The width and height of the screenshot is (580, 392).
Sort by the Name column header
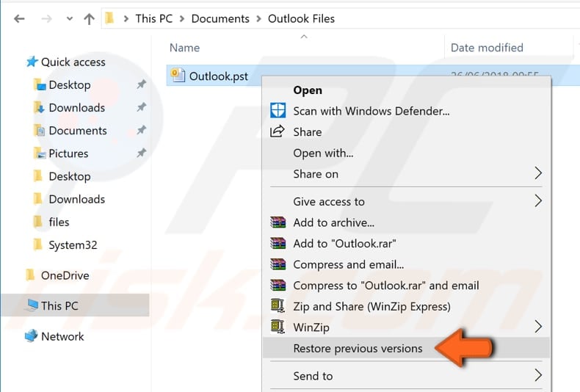click(x=184, y=48)
